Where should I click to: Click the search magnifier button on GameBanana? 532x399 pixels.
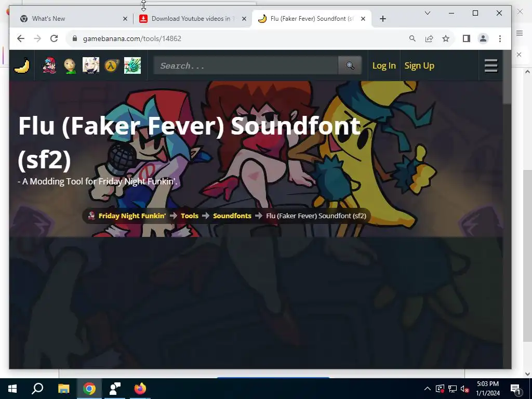(x=350, y=65)
